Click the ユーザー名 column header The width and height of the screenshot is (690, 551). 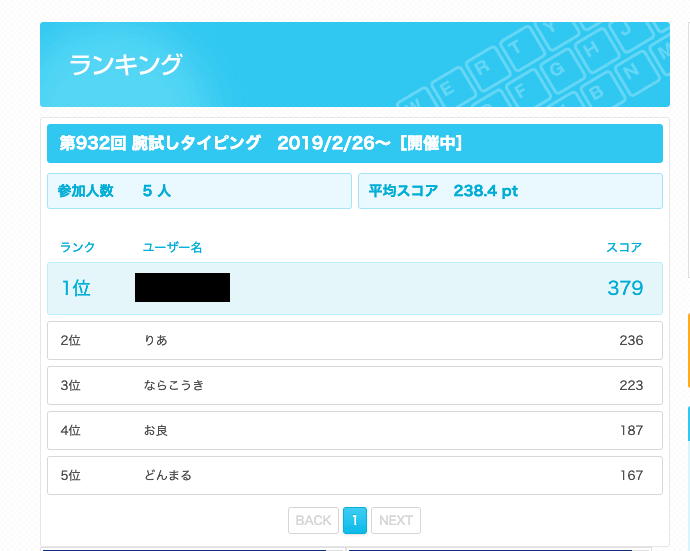pos(172,247)
